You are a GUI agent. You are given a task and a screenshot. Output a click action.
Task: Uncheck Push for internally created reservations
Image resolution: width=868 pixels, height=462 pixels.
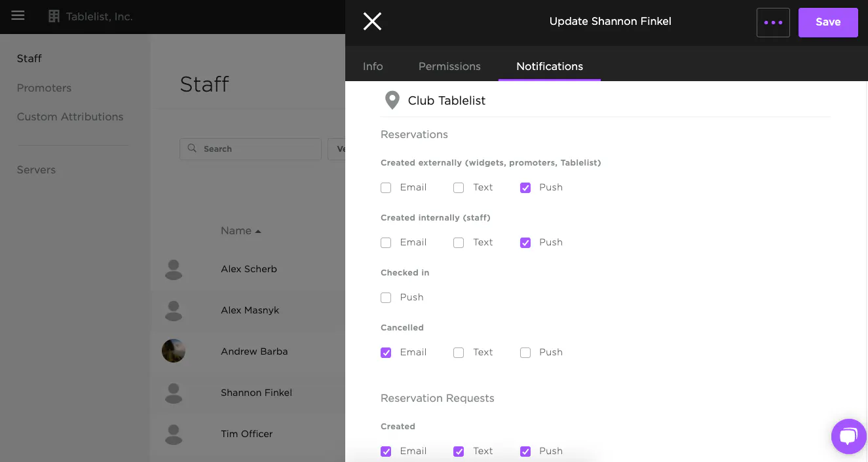point(525,243)
